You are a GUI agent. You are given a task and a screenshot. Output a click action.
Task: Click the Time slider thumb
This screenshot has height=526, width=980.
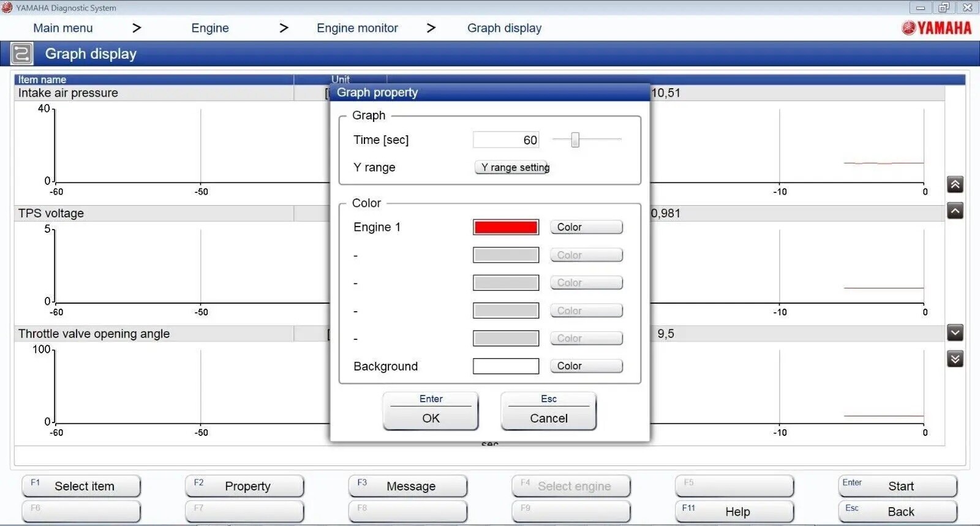(x=575, y=140)
